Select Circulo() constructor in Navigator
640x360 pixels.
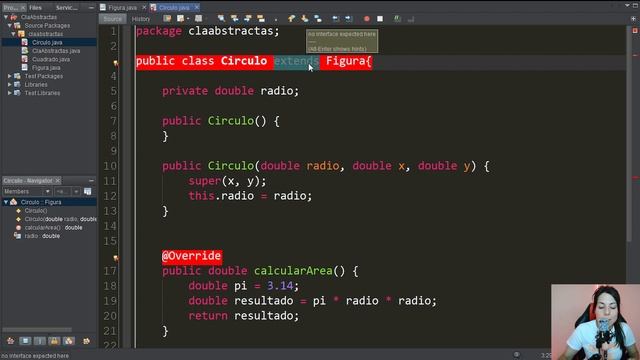(36, 211)
